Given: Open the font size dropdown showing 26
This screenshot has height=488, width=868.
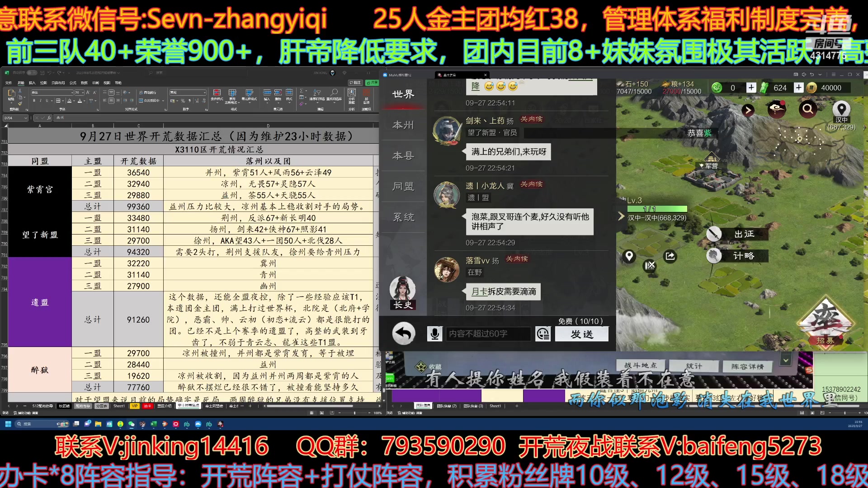Looking at the screenshot, I should coord(83,93).
